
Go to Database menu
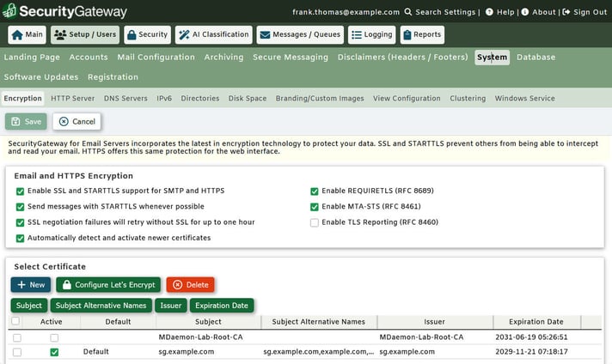coord(535,58)
